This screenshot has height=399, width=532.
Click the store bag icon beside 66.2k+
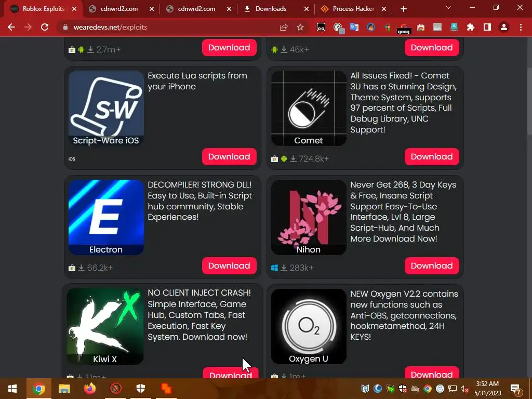pyautogui.click(x=72, y=268)
